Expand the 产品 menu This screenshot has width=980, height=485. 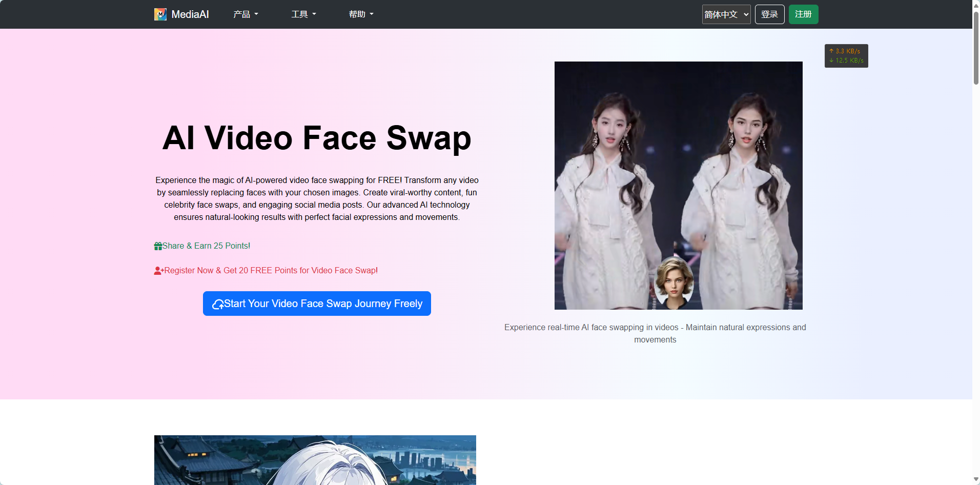[x=246, y=14]
